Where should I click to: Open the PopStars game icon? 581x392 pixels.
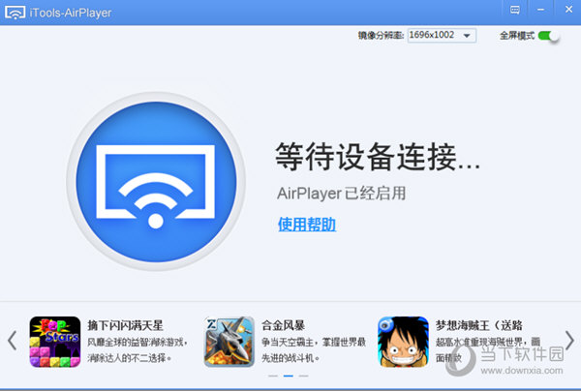(x=55, y=342)
